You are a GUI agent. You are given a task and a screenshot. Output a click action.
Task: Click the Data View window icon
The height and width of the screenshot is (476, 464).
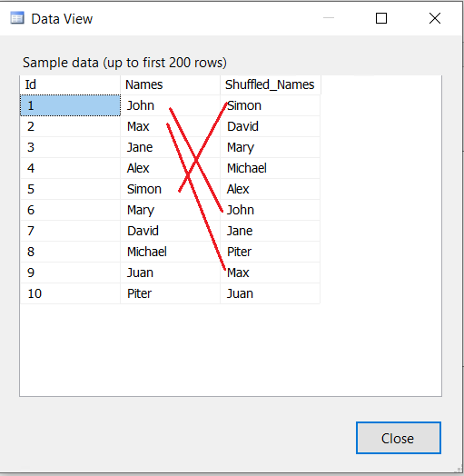pos(17,18)
